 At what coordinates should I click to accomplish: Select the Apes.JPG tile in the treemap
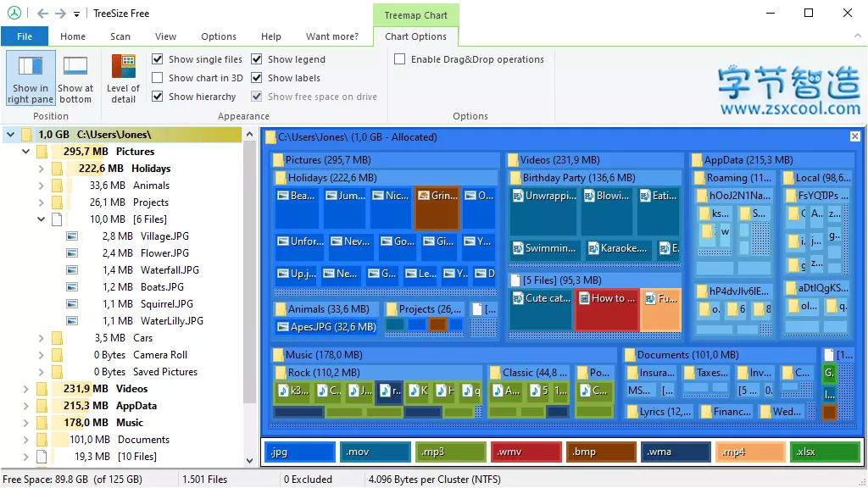tap(326, 327)
